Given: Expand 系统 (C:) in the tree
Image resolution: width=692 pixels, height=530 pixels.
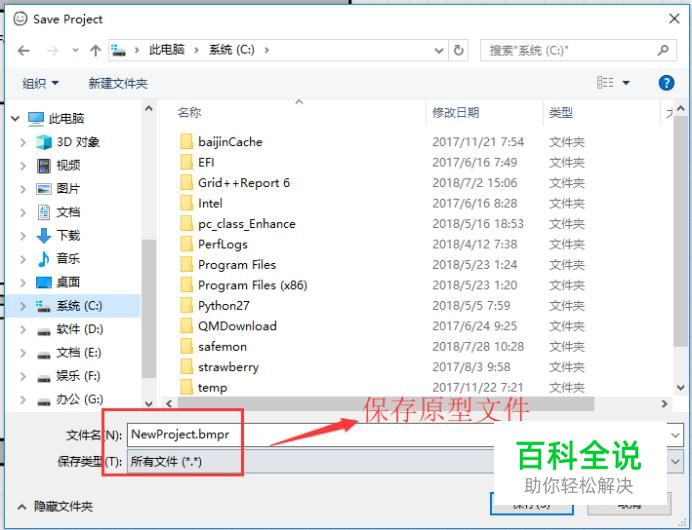Looking at the screenshot, I should tap(23, 306).
